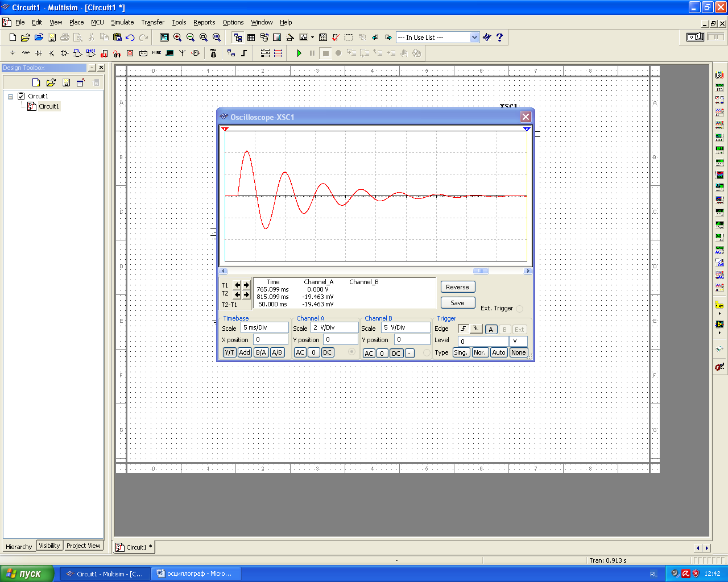Switch to the Project View tab
This screenshot has height=582, width=728.
coord(84,546)
